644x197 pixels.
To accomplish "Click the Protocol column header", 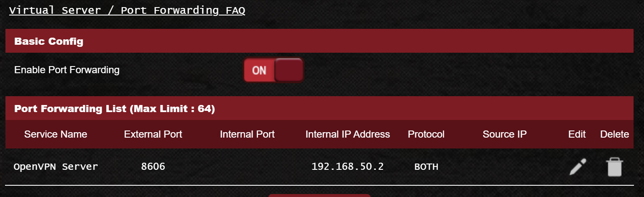I will [426, 134].
